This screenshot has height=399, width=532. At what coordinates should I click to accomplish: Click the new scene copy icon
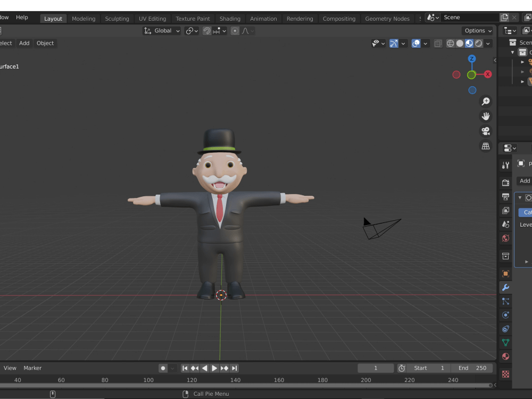[x=504, y=18]
